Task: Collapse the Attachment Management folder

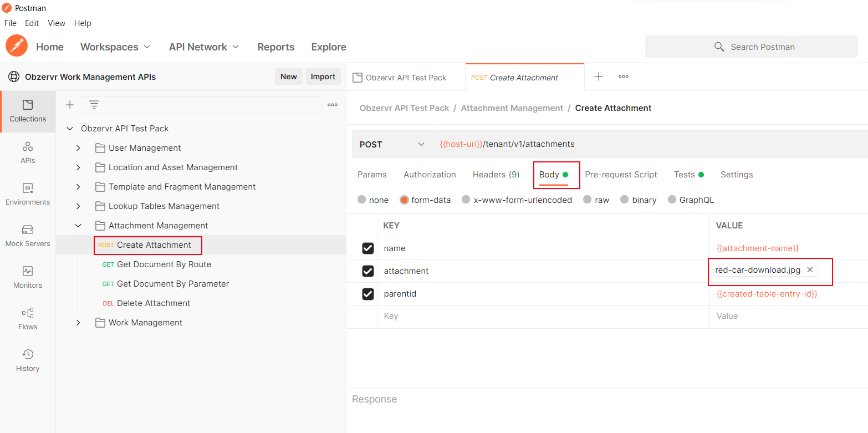Action: [78, 226]
